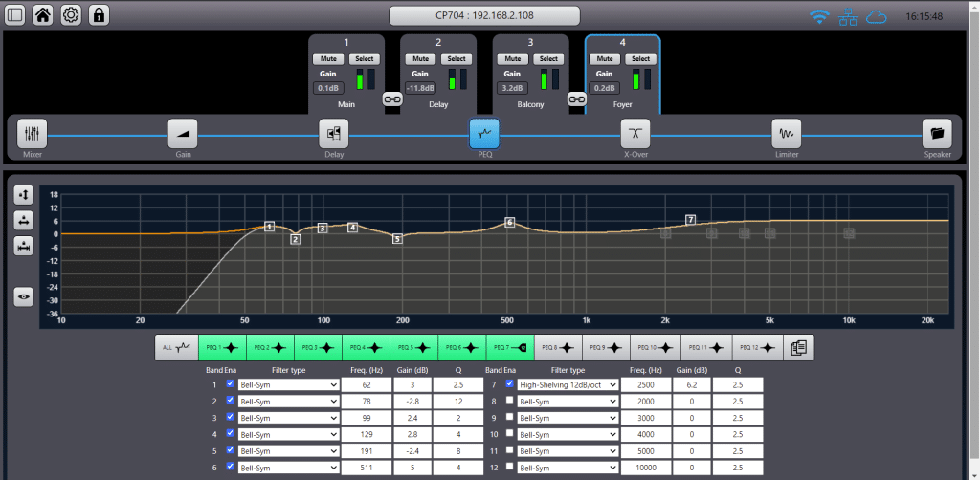Toggle the eye visibility icon beside graph
The image size is (980, 480).
click(24, 297)
